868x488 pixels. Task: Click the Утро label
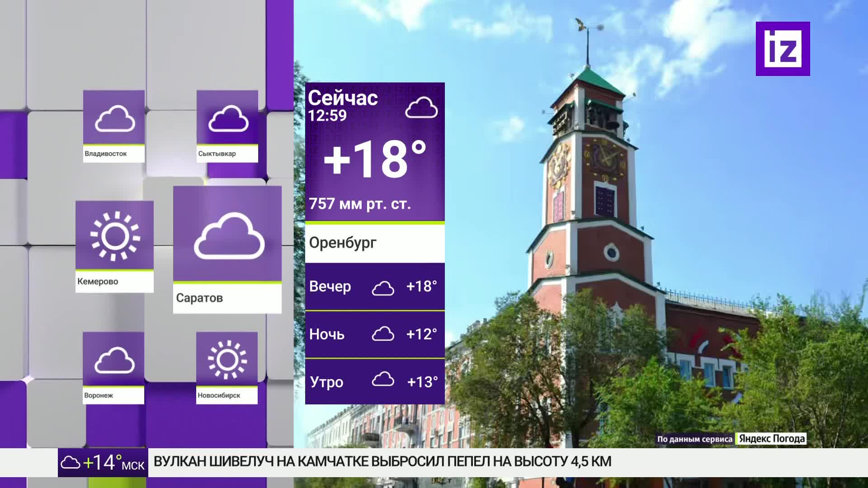[326, 382]
